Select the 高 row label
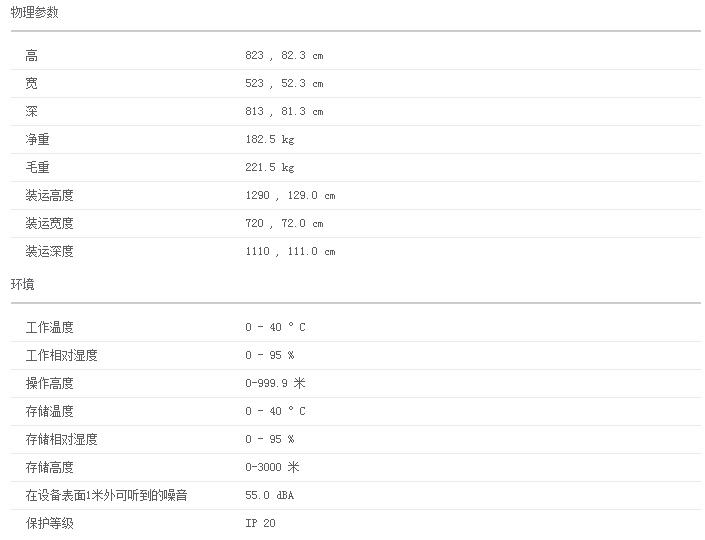This screenshot has height=540, width=705. [x=32, y=56]
